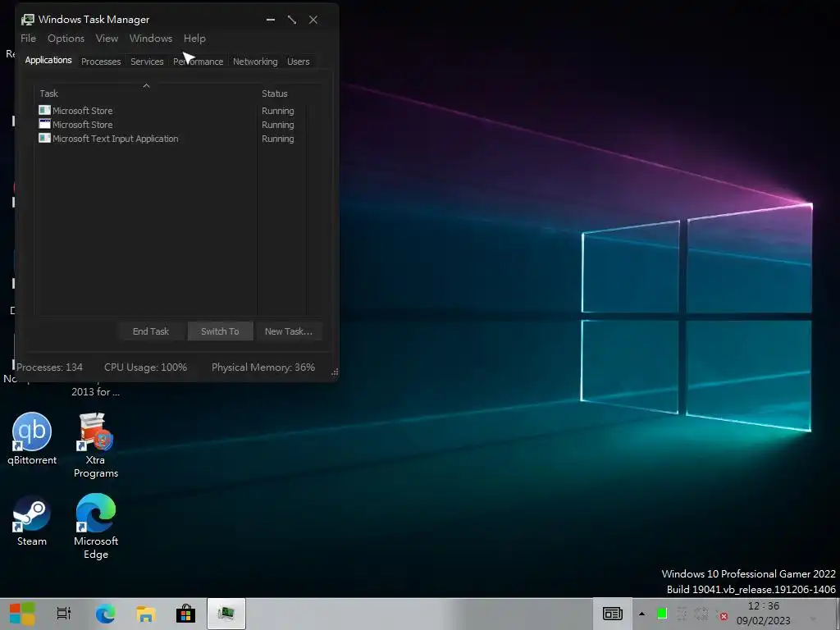Expand the hidden system tray icons
This screenshot has width=840, height=630.
click(x=641, y=614)
